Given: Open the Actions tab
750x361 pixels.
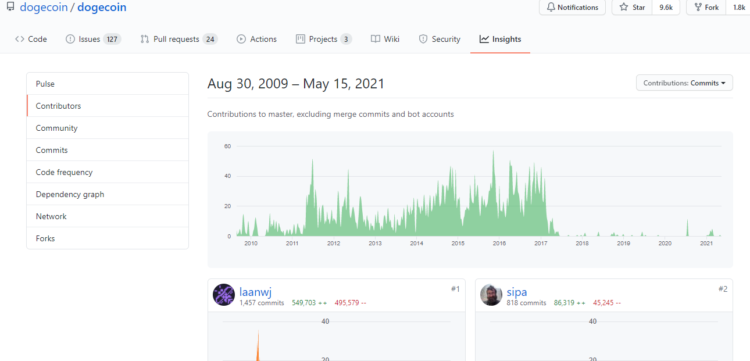Looking at the screenshot, I should tap(257, 39).
